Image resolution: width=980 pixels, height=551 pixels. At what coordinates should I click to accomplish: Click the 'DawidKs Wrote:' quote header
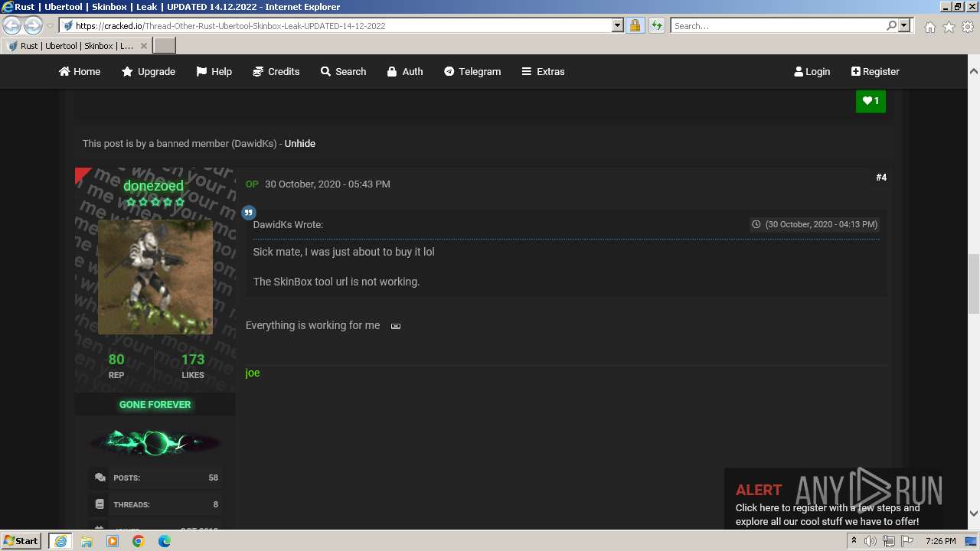tap(288, 224)
